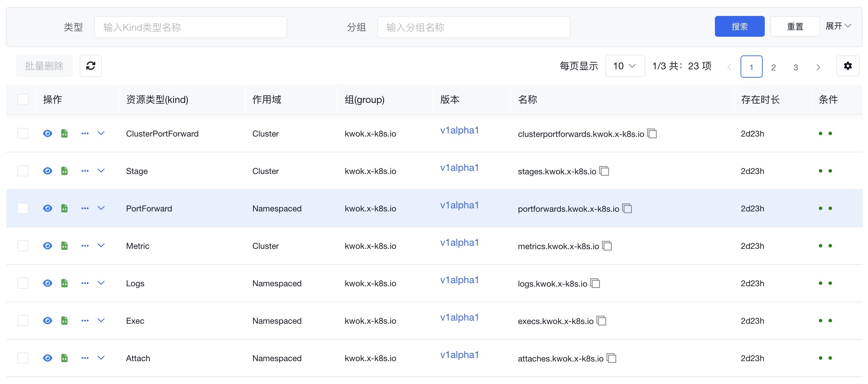Open more actions menu for Metric
This screenshot has height=384, width=868.
pyautogui.click(x=85, y=246)
